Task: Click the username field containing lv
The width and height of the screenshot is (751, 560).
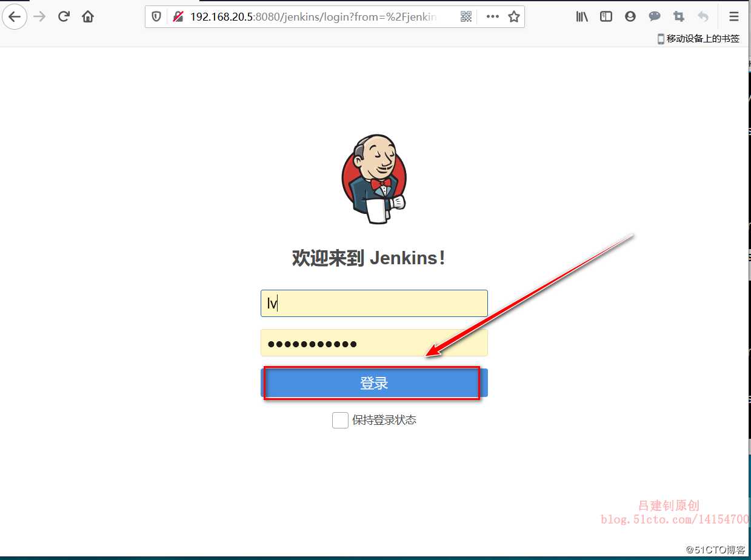Action: coord(374,303)
